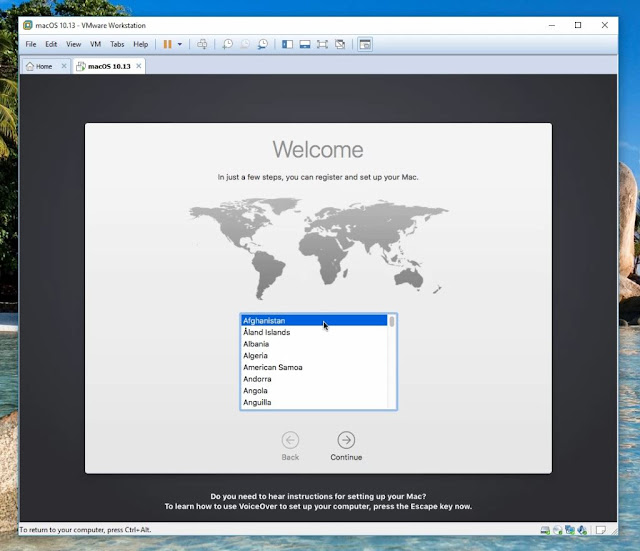Open the Tabs menu
The height and width of the screenshot is (551, 640).
(x=117, y=44)
